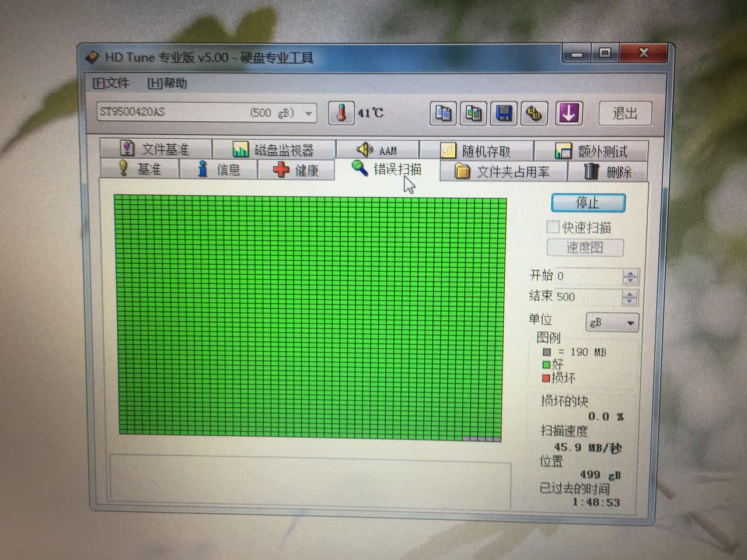
Task: Click the 0.0 % damaged blocks value
Action: [606, 416]
